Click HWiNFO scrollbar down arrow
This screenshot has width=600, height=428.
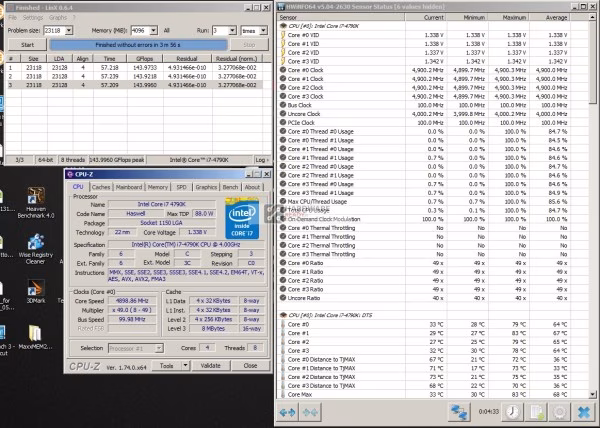click(592, 394)
